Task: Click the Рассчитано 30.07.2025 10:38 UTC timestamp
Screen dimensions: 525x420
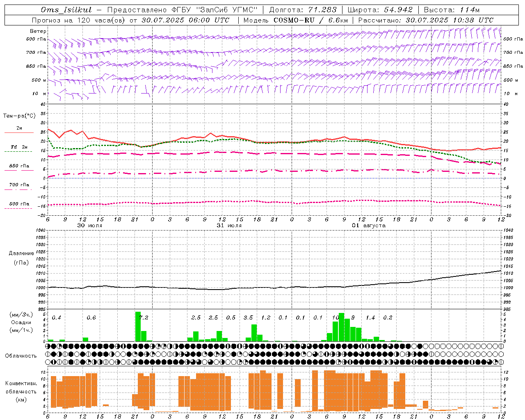Action: click(x=426, y=20)
